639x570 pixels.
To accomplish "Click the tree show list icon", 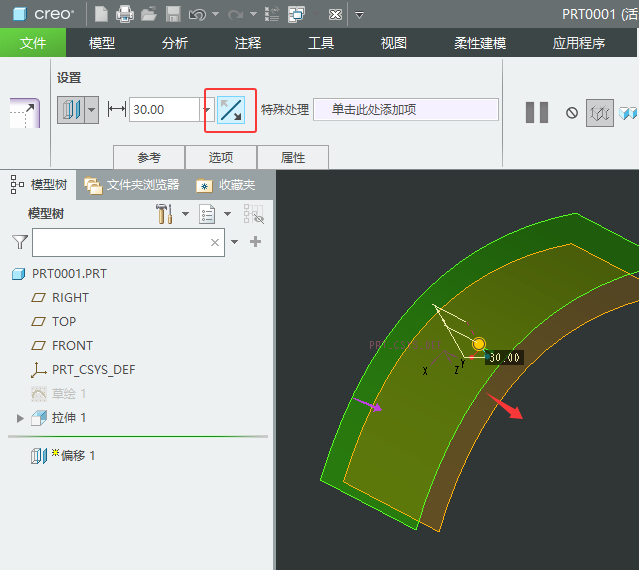I will 207,214.
